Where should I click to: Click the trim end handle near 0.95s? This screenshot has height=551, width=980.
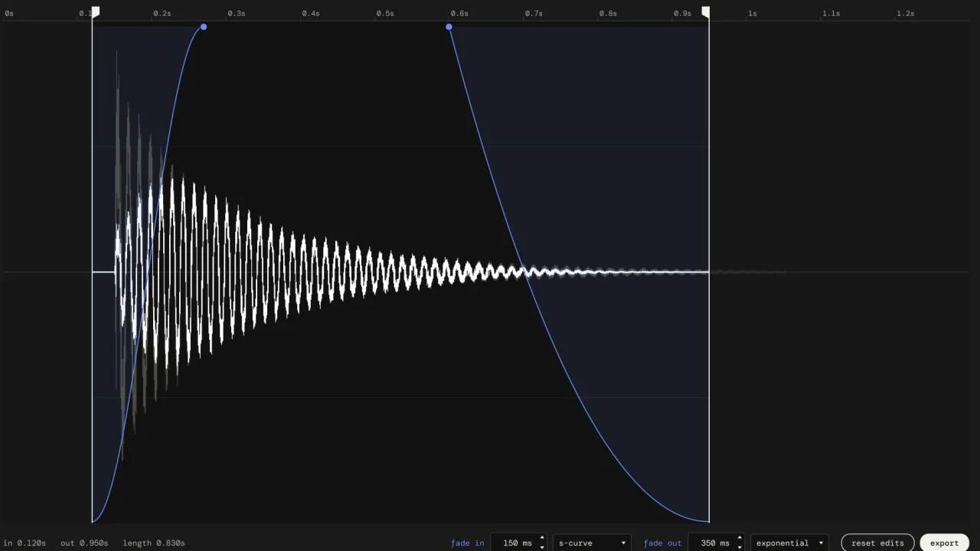[706, 12]
